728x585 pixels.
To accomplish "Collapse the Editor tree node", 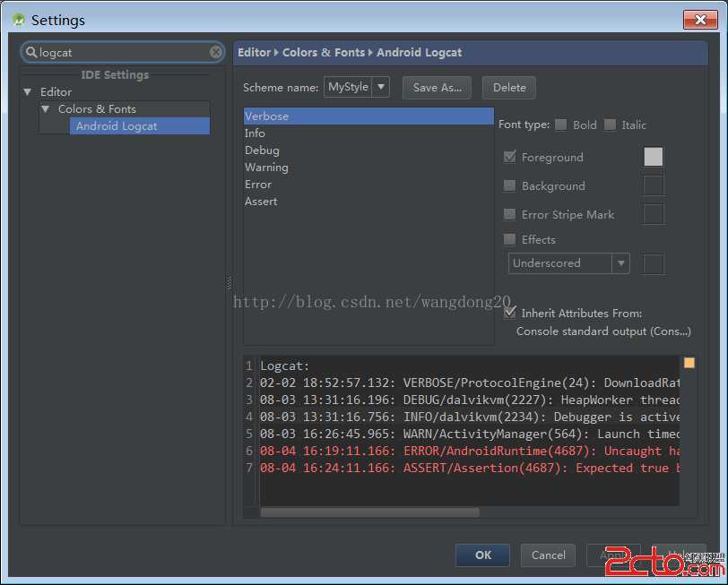I will 28,92.
